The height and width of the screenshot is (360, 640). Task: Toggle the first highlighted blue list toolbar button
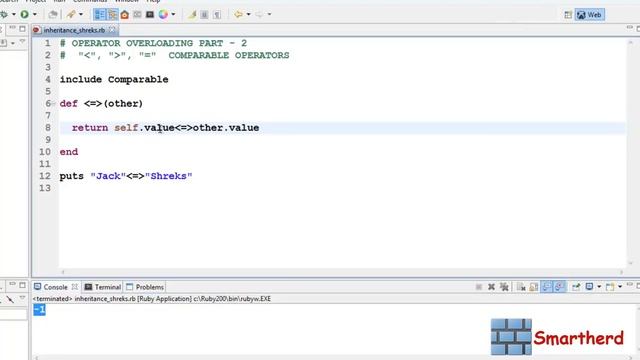tap(100, 15)
